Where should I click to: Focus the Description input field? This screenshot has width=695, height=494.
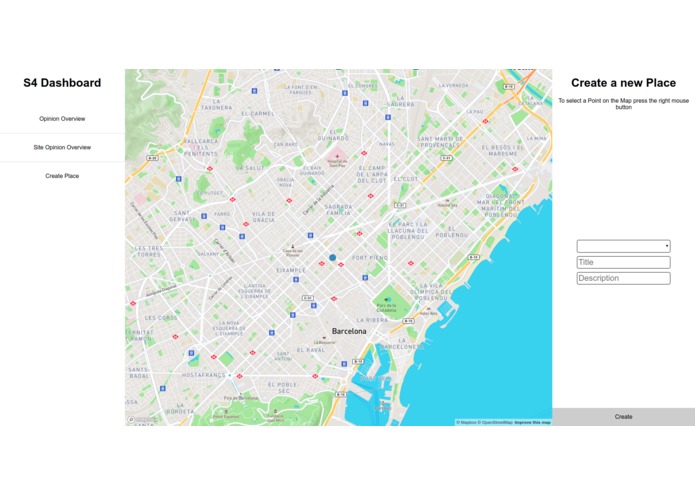tap(623, 278)
